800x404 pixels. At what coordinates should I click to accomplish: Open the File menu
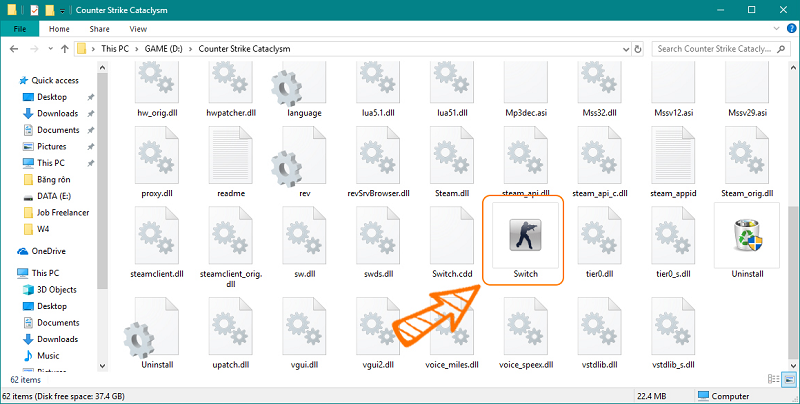point(19,30)
